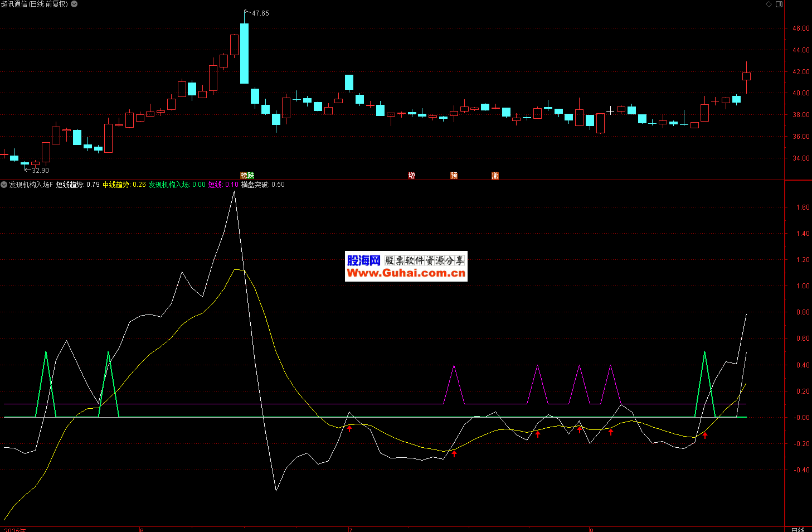Click the 47.65 high price label
The width and height of the screenshot is (812, 532).
[x=260, y=13]
